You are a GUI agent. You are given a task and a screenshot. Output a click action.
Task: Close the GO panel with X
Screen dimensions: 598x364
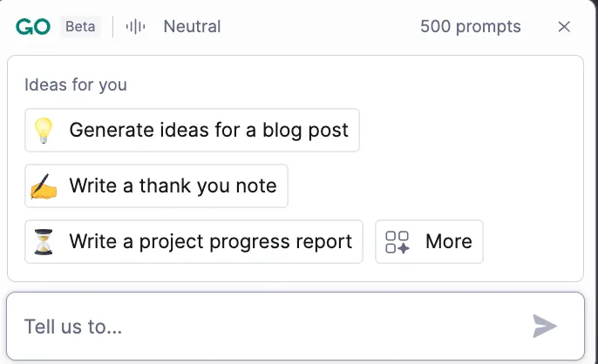click(564, 27)
